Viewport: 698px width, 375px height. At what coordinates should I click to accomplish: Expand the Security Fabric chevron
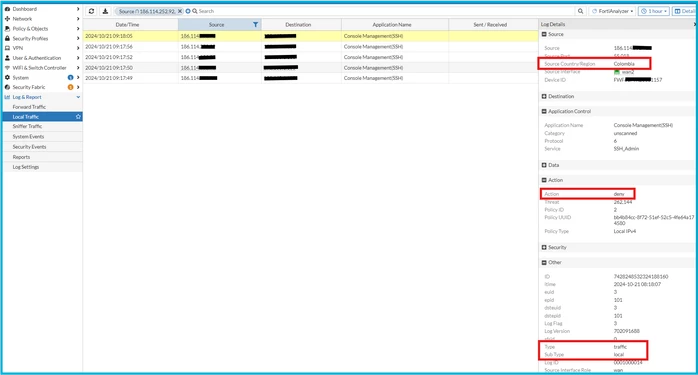[78, 87]
